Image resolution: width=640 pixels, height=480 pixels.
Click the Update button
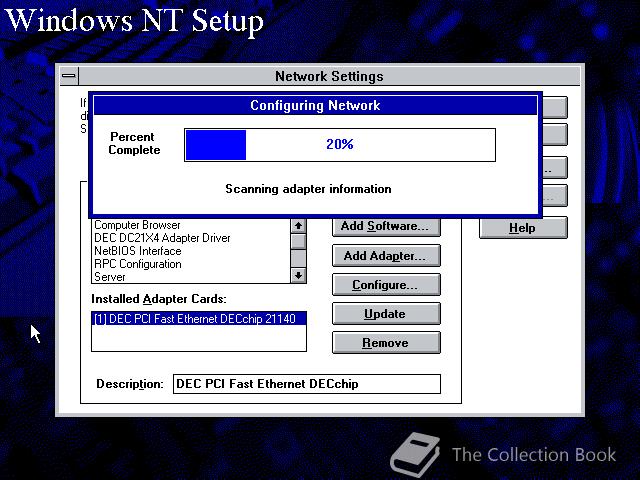[386, 314]
